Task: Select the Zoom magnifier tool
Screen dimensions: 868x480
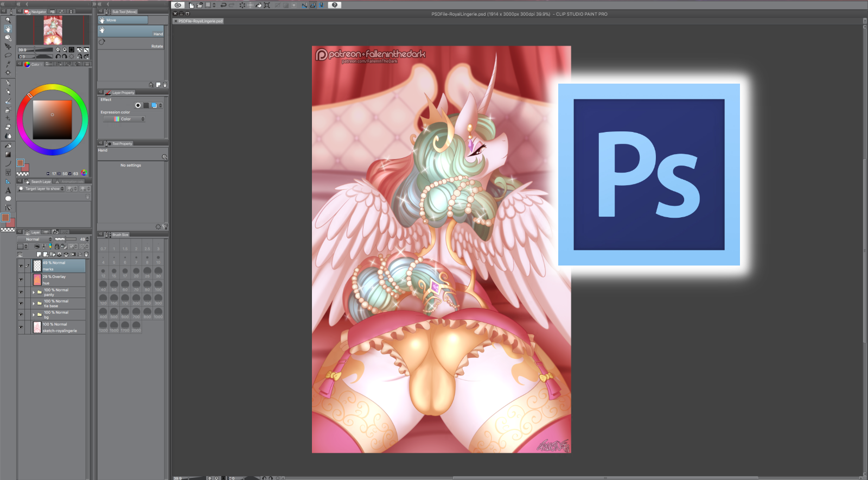Action: 8,20
